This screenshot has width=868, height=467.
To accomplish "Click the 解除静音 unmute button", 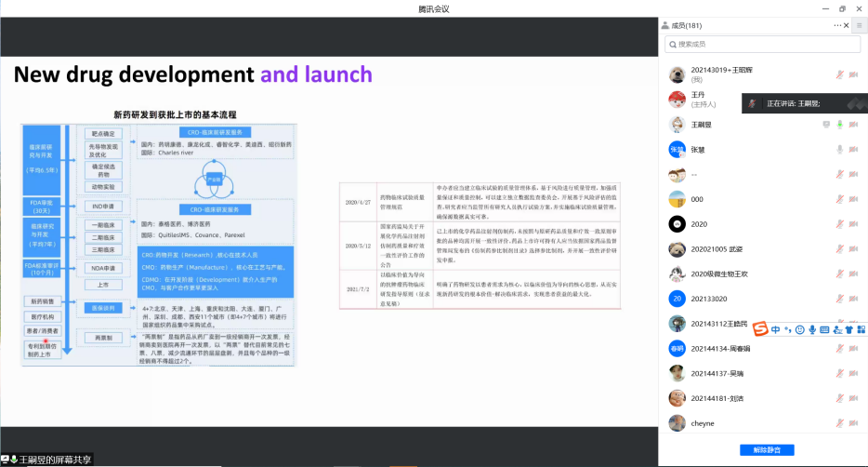I will 767,450.
